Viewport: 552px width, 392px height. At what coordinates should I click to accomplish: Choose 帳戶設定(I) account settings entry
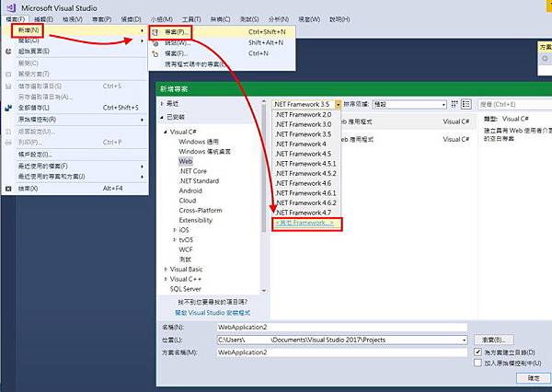pos(75,155)
